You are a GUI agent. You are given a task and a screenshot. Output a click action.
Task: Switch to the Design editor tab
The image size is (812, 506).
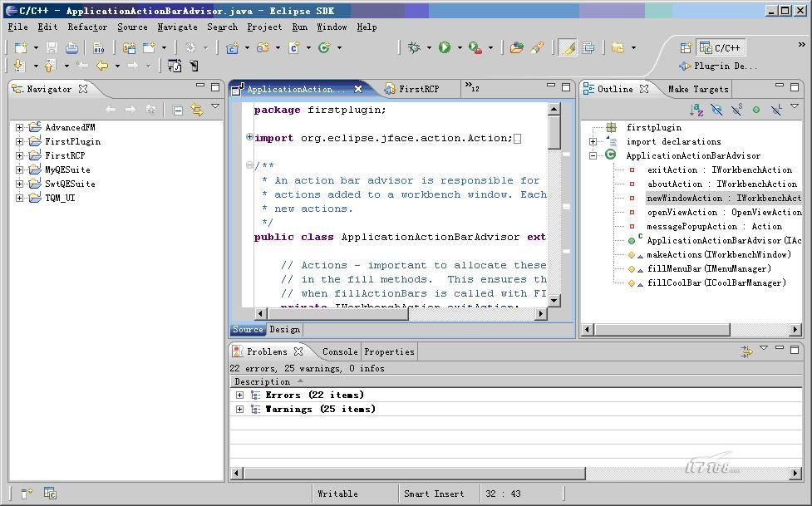[x=284, y=329]
